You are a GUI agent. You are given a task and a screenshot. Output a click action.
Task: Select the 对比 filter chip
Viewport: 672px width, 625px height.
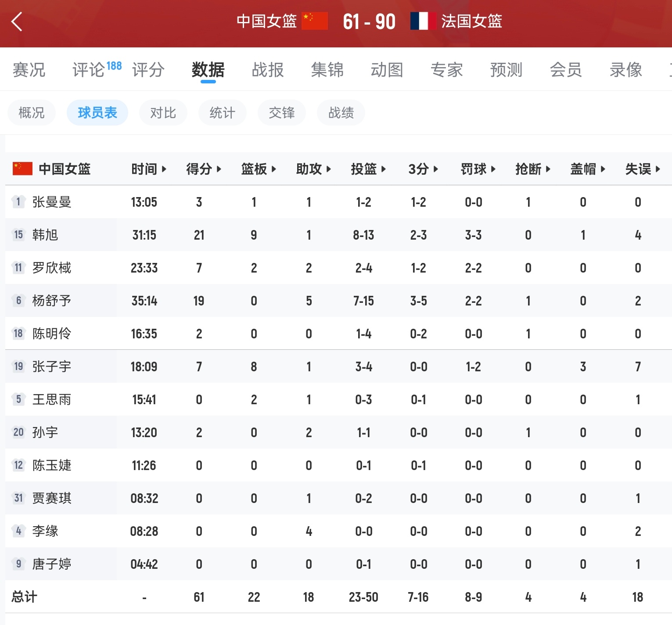point(163,113)
